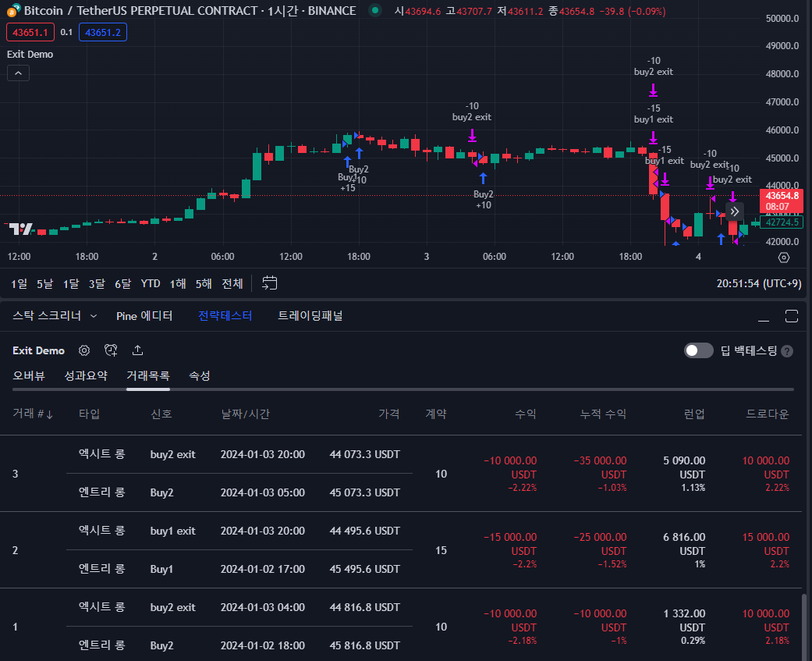The width and height of the screenshot is (812, 661).
Task: Click the Bitcoin symbol icon
Action: (14, 10)
